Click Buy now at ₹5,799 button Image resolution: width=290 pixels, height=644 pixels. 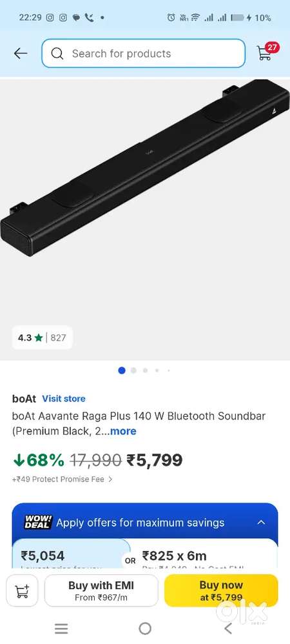(221, 590)
